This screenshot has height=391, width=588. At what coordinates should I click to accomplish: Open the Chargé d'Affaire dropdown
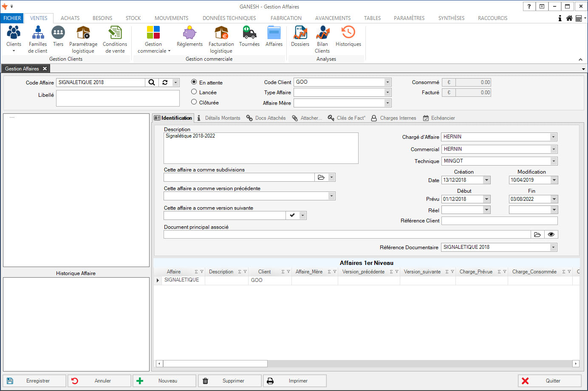point(553,137)
